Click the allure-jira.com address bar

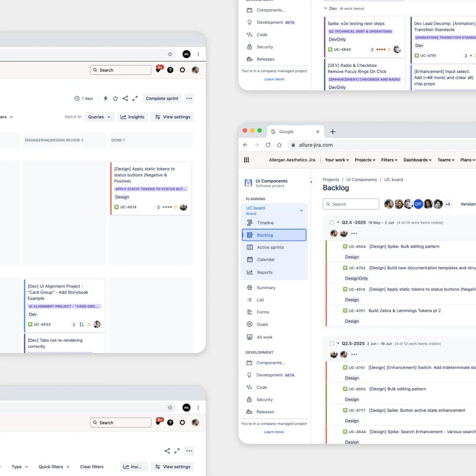(383, 145)
